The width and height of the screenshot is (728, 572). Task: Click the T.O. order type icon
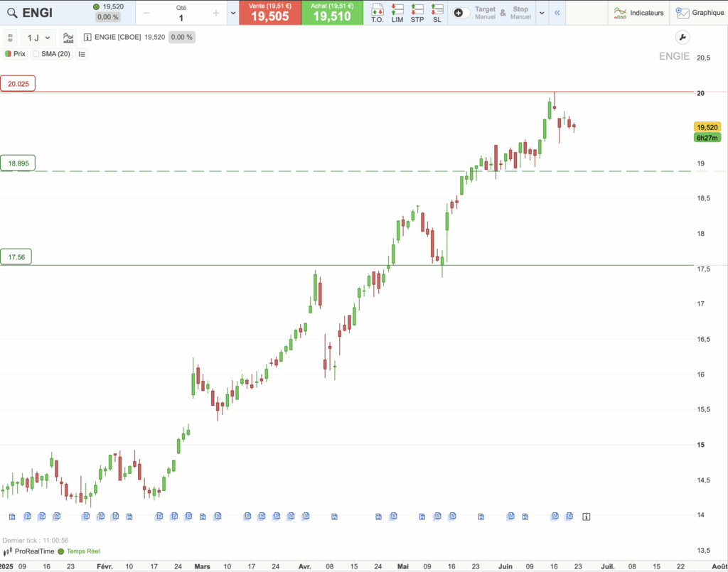click(377, 13)
